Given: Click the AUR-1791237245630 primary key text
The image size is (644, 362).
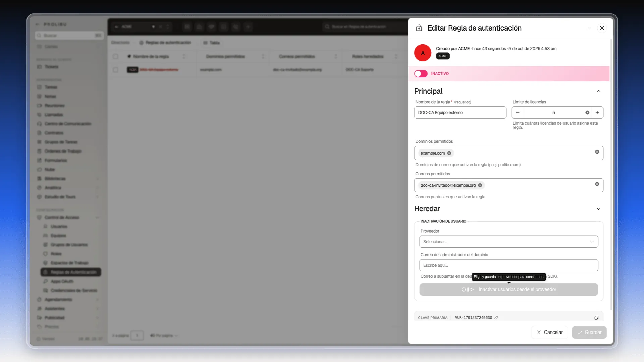Looking at the screenshot, I should [x=473, y=318].
